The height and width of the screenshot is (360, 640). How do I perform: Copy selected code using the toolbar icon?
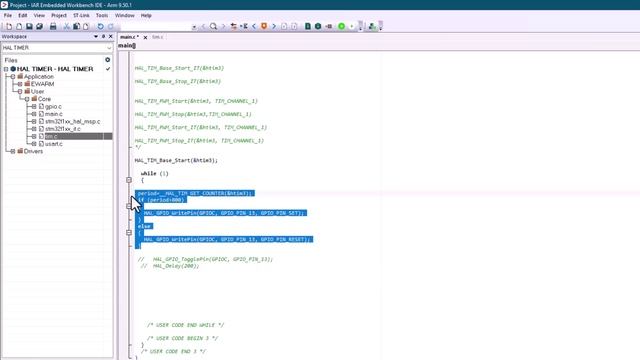click(76, 27)
